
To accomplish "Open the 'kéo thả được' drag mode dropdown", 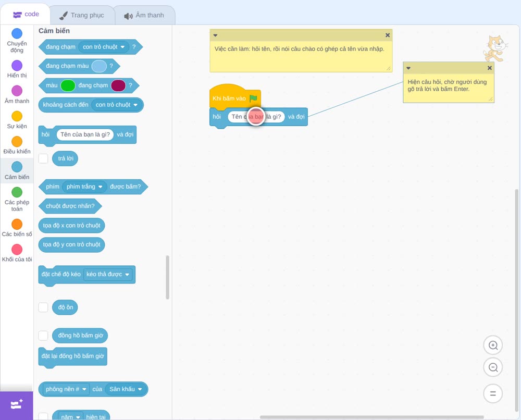I will tap(108, 275).
